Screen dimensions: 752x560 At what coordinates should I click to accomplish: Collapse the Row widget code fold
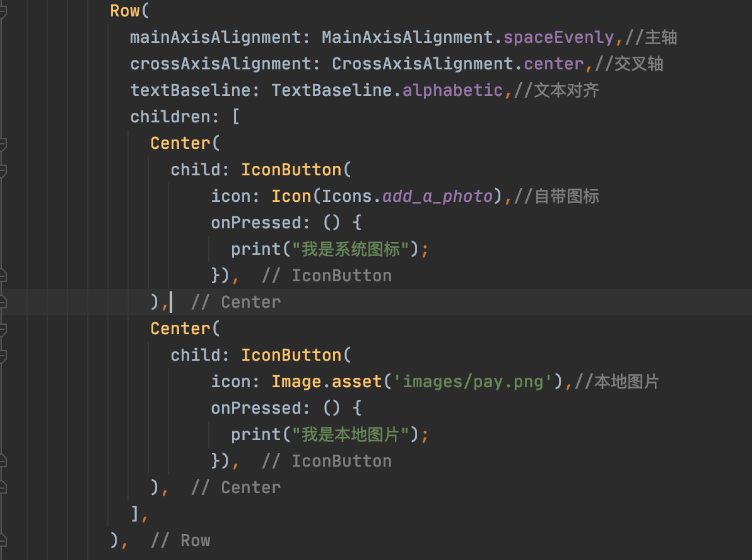click(4, 10)
